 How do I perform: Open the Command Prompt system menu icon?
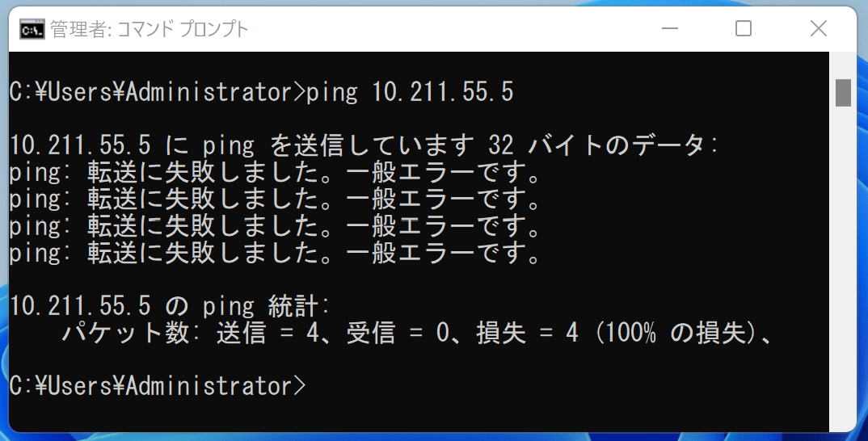[32, 30]
